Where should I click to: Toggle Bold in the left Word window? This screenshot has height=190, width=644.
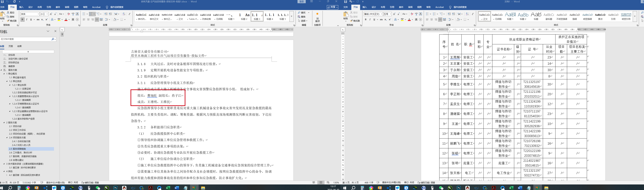click(23, 19)
